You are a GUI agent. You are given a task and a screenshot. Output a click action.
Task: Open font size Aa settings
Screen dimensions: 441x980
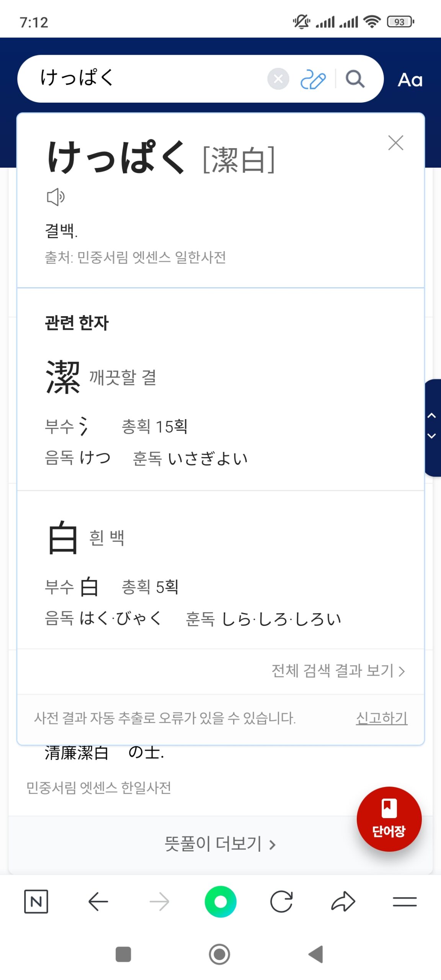[410, 80]
